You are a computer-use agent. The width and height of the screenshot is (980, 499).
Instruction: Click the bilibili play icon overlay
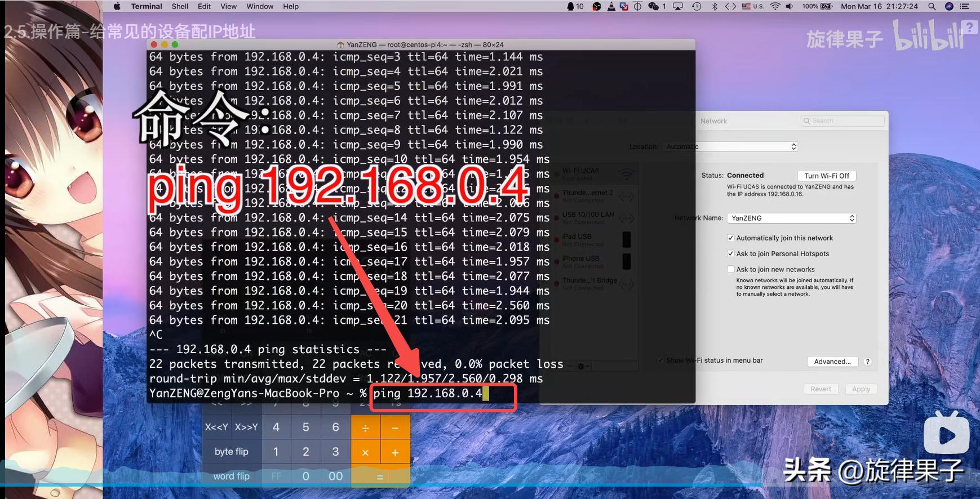[947, 434]
